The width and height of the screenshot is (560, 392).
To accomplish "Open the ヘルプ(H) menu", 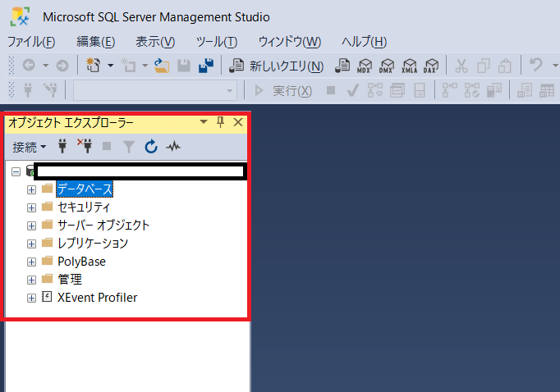I will [364, 42].
